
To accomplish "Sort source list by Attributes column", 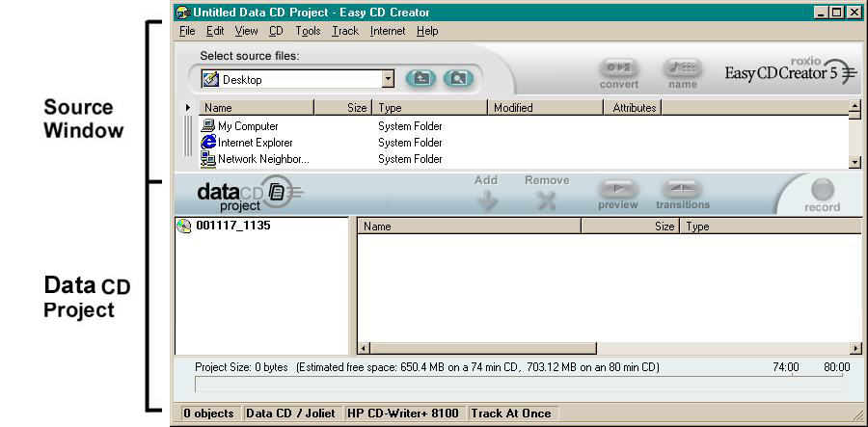I will click(633, 107).
